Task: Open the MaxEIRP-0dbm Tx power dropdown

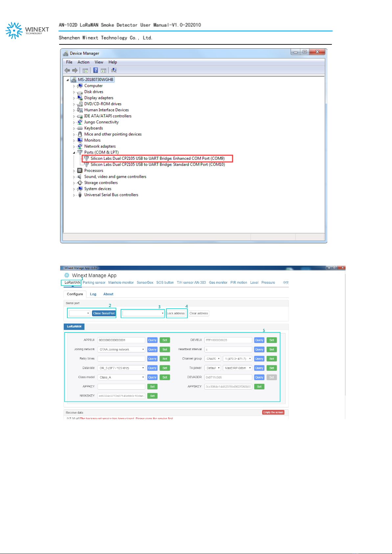Action: pyautogui.click(x=238, y=368)
